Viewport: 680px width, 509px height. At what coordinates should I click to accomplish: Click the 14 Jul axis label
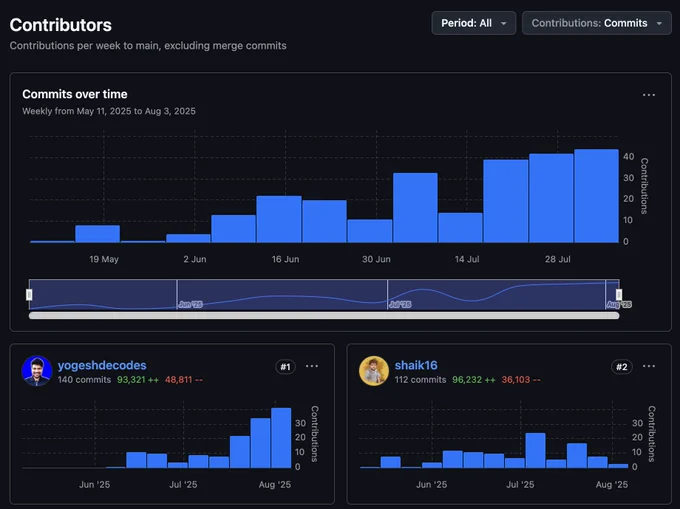pos(467,259)
